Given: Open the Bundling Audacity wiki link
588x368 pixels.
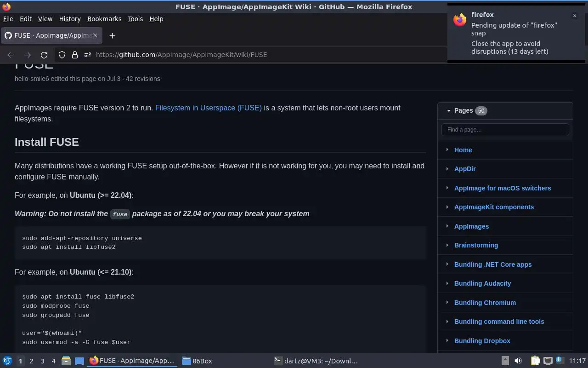Looking at the screenshot, I should click(x=482, y=283).
